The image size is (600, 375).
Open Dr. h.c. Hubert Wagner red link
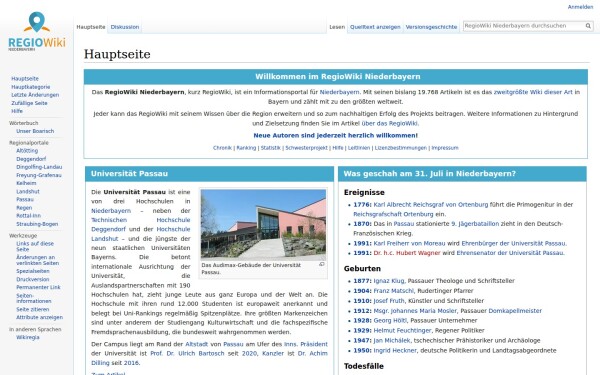click(x=407, y=253)
